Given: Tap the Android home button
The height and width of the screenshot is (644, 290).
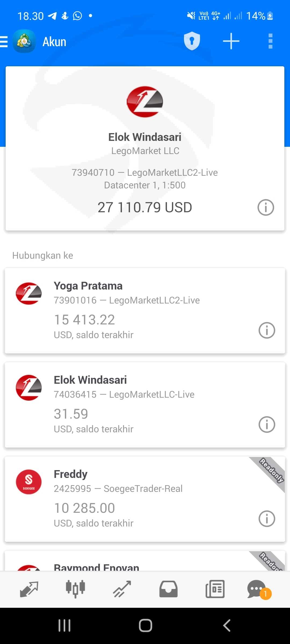Looking at the screenshot, I should [145, 625].
